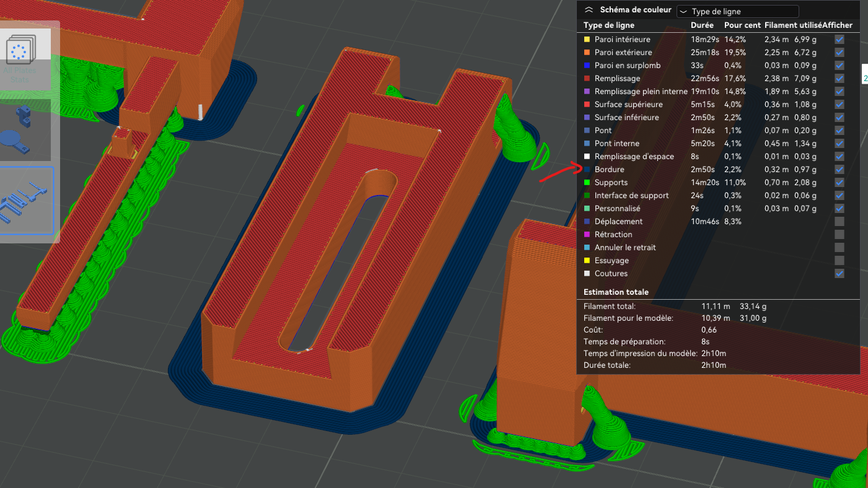
Task: Collapse the Schéma de couleur panel
Action: coord(589,10)
